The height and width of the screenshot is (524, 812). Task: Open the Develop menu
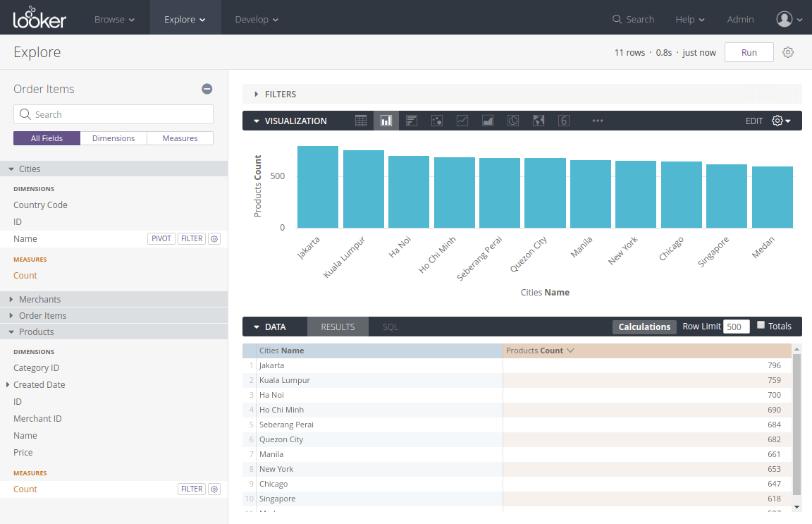[x=257, y=19]
